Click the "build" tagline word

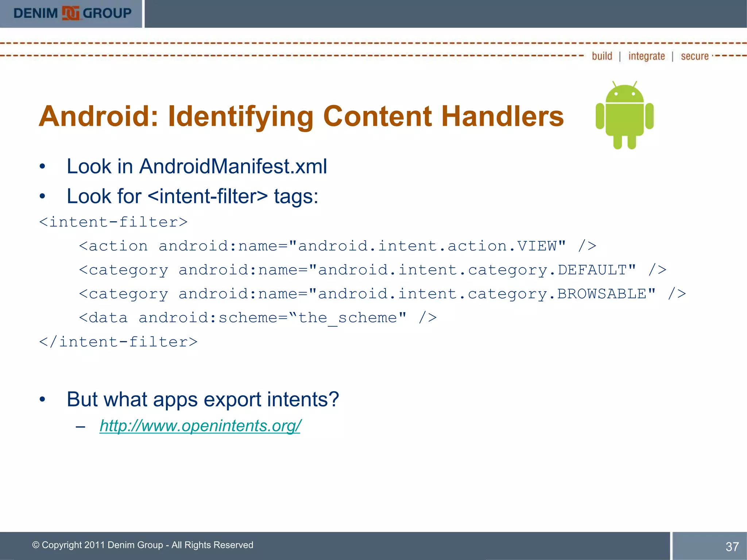point(602,56)
